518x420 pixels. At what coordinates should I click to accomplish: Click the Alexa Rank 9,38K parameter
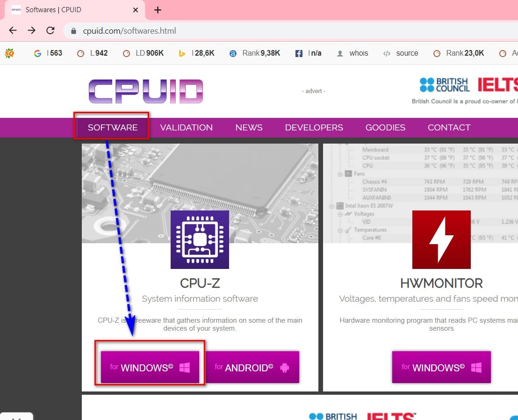coord(255,53)
